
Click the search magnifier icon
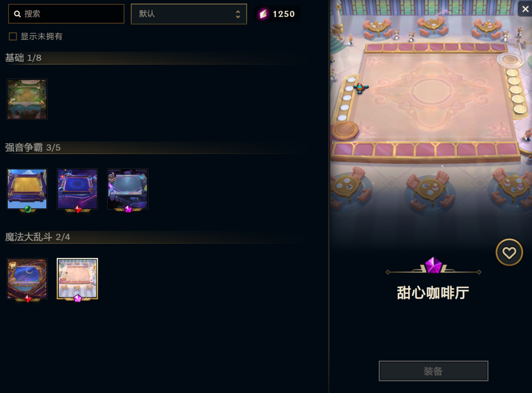(17, 14)
